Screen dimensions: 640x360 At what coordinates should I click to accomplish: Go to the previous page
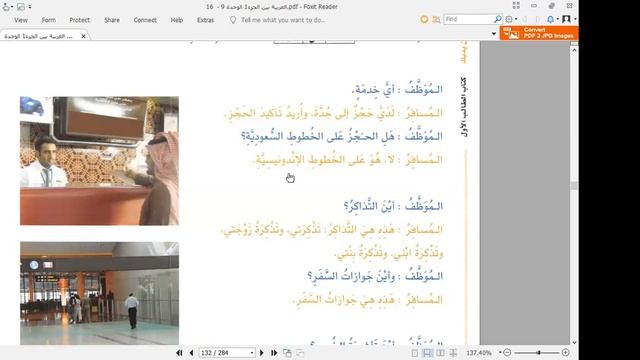pyautogui.click(x=191, y=353)
